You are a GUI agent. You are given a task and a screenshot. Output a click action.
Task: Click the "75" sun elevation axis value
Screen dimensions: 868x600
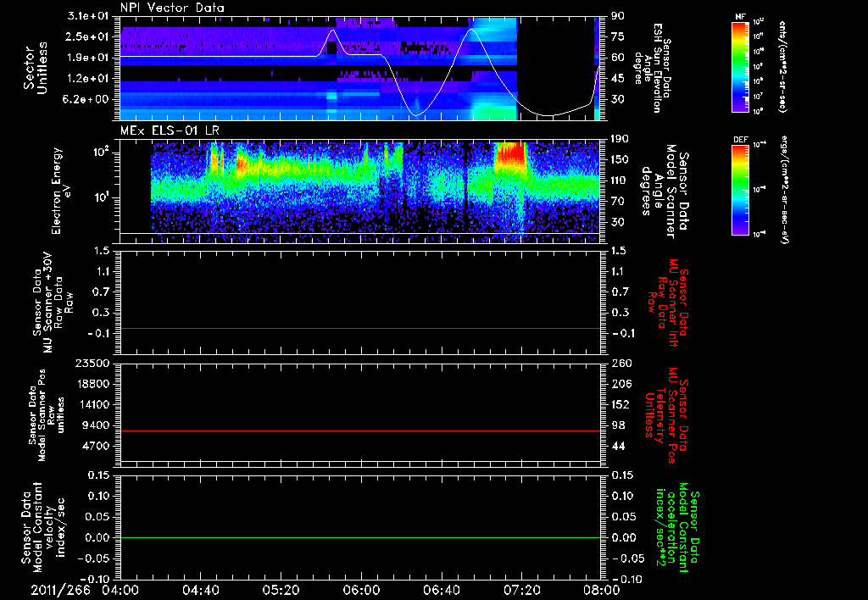click(x=618, y=36)
